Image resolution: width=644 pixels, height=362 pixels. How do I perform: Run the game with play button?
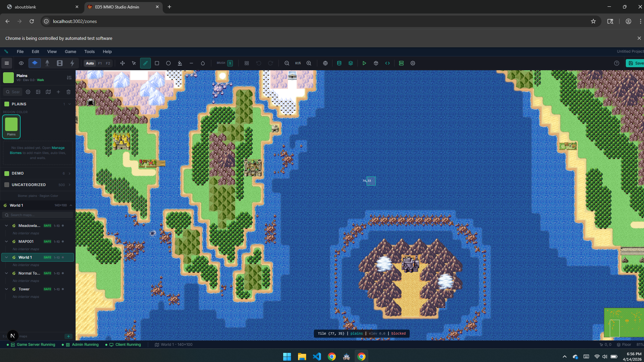(364, 63)
